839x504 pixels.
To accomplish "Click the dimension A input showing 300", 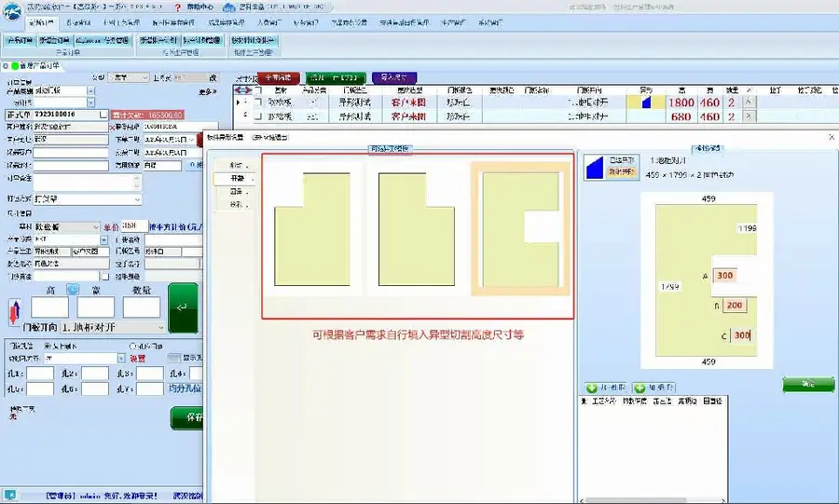I will click(x=724, y=275).
